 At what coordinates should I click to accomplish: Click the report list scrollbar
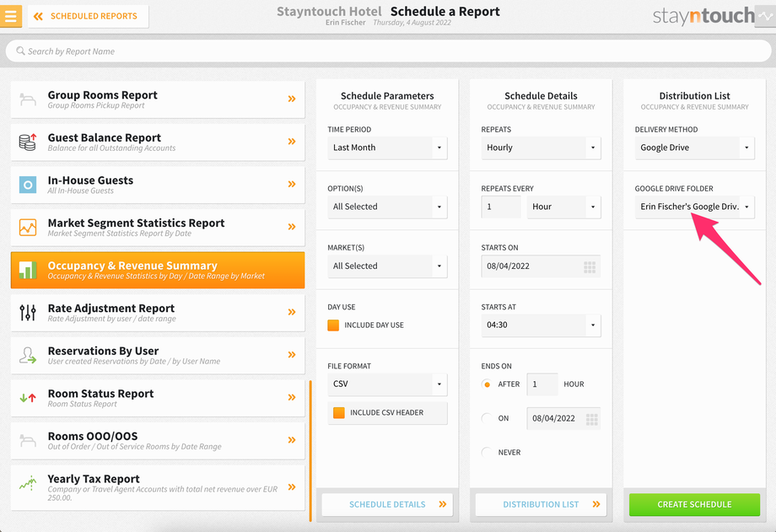click(x=310, y=451)
